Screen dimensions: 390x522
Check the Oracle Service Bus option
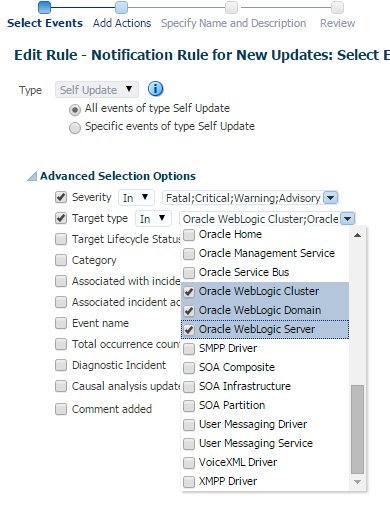tap(189, 273)
